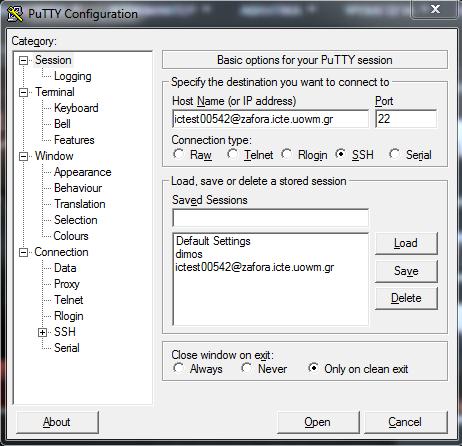Open the Features category
Viewport: 462px width, 446px height.
pyautogui.click(x=74, y=140)
